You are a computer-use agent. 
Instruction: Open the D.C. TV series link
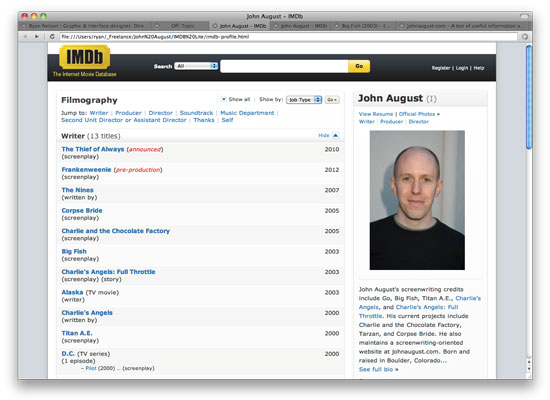click(x=68, y=354)
